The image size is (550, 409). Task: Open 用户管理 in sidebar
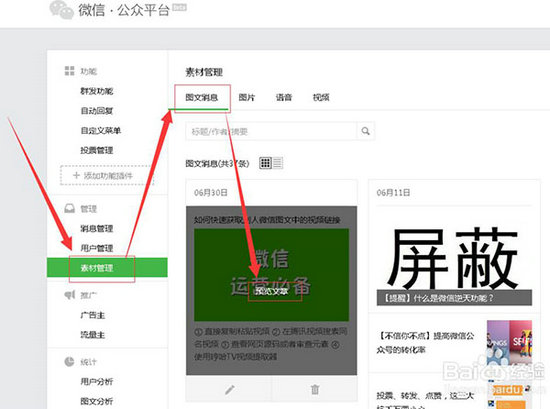(x=97, y=248)
